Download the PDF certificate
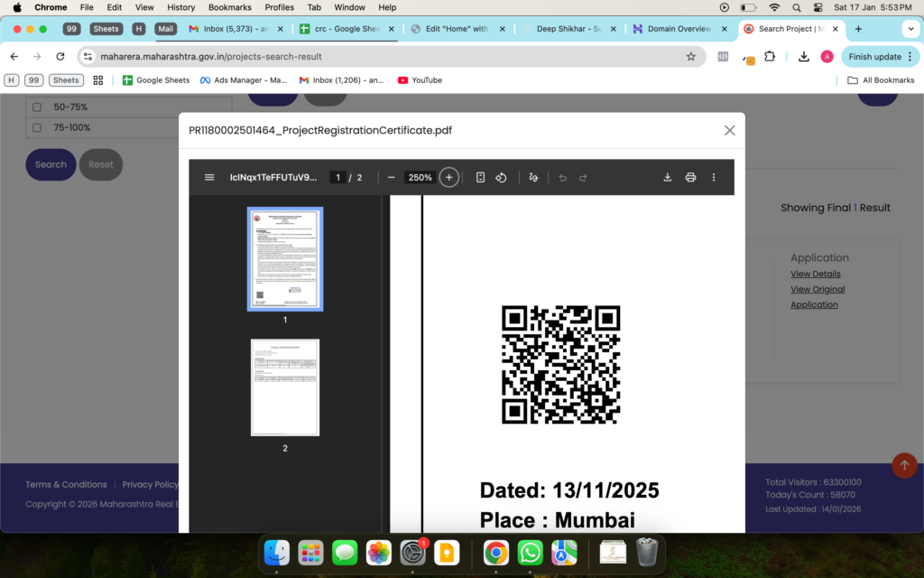The height and width of the screenshot is (578, 924). (x=668, y=177)
